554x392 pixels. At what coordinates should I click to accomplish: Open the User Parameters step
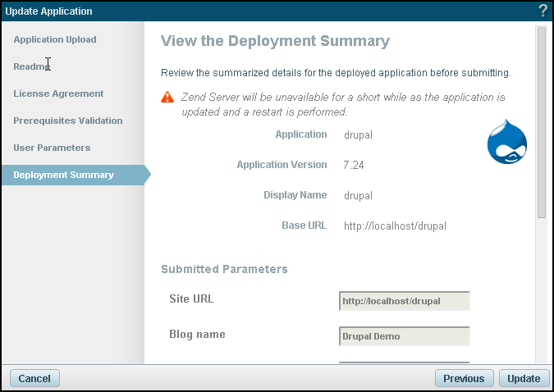click(52, 148)
